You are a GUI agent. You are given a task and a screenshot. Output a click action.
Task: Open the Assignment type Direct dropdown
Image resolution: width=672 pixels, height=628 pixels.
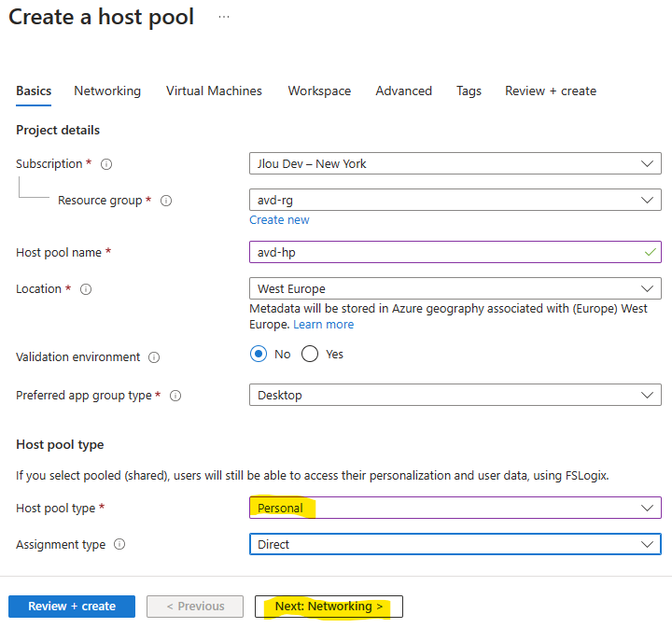click(455, 544)
